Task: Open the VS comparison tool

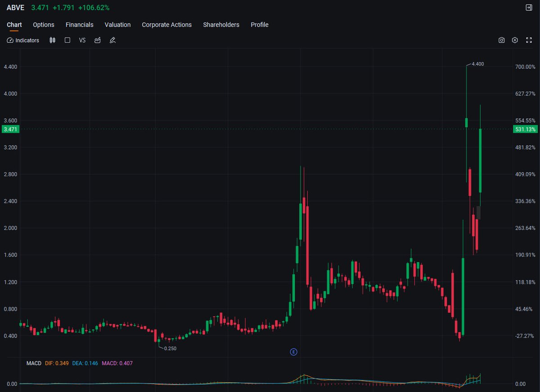Action: 82,40
